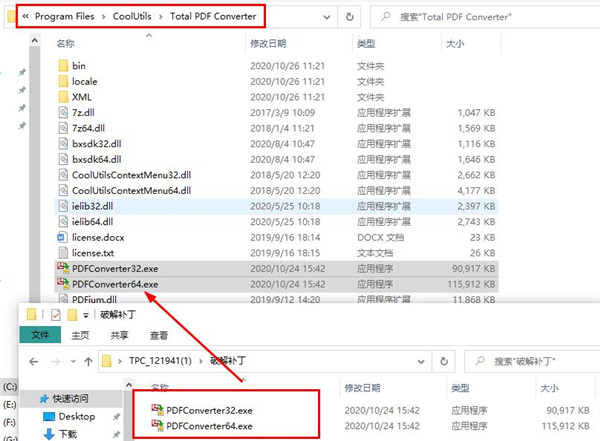
Task: Select the license.txt file icon
Action: (x=63, y=253)
